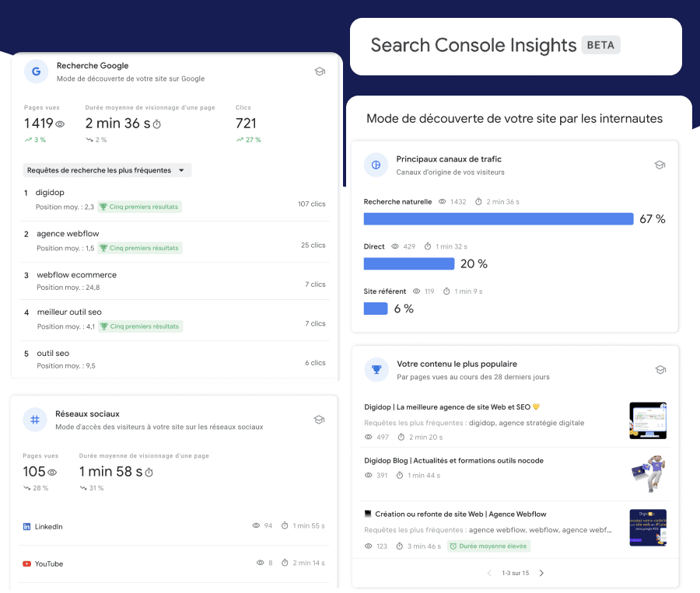The image size is (700, 593).
Task: Open thumbnail of Création ou refonte page
Action: coord(648,528)
